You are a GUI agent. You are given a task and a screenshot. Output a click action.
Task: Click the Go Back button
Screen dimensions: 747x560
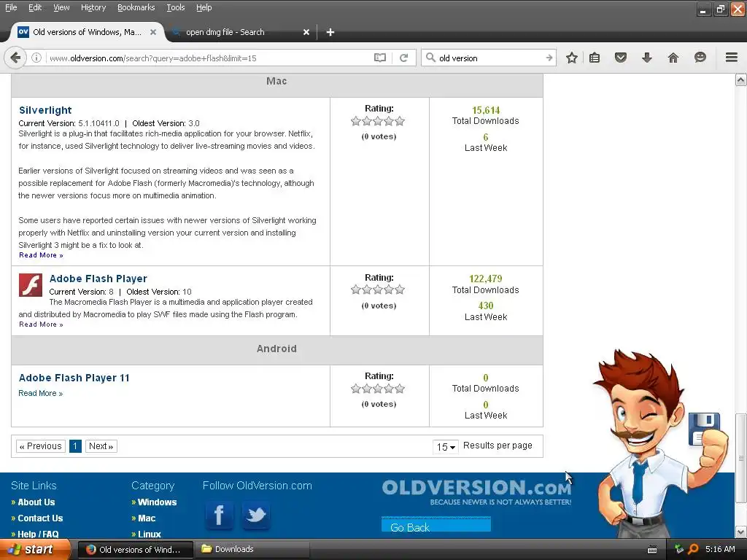pyautogui.click(x=436, y=525)
